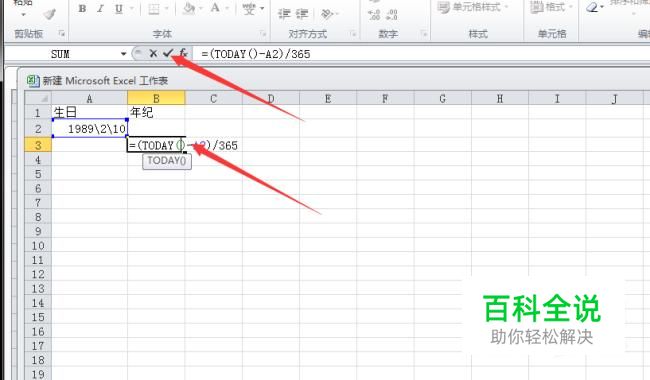Select column F header

tap(385, 99)
